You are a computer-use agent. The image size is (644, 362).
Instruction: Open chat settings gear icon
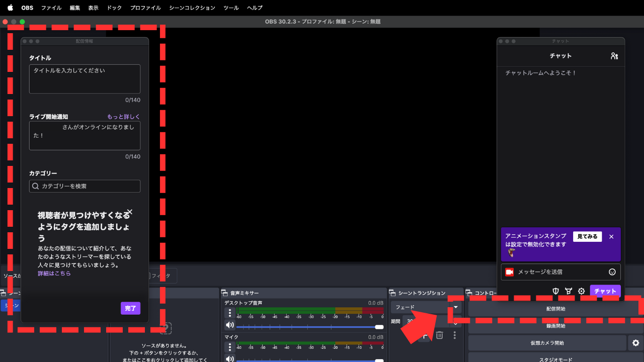pyautogui.click(x=581, y=291)
